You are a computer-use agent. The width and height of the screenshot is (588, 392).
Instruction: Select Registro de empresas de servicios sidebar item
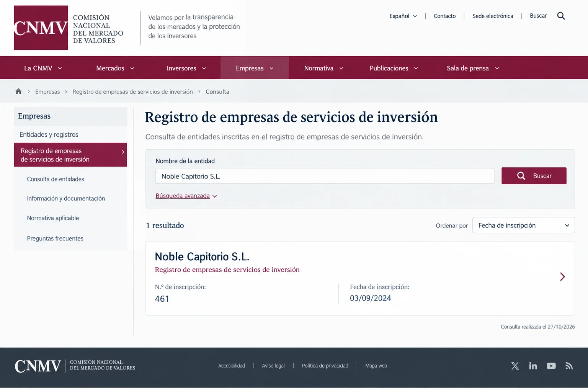tap(70, 155)
